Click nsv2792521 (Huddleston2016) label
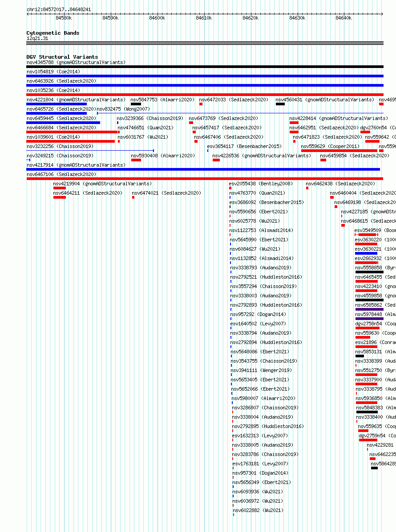This screenshot has width=396, height=532. pos(266,277)
